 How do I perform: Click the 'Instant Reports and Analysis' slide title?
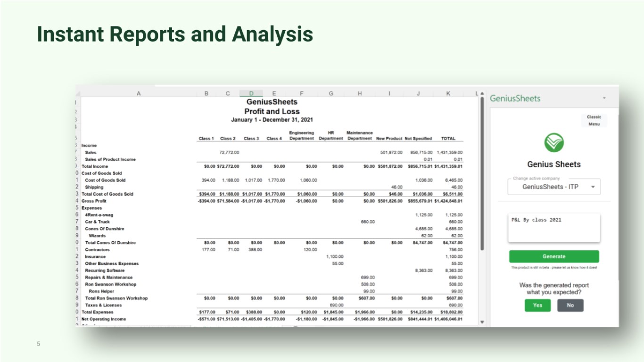pyautogui.click(x=175, y=34)
